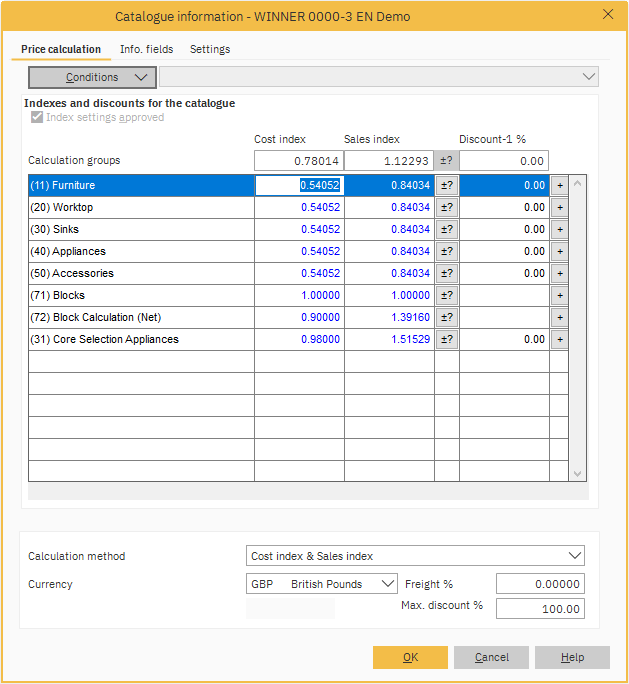Click the ±? button in Core Selection Appliances row
This screenshot has height=684, width=629.
click(x=447, y=339)
